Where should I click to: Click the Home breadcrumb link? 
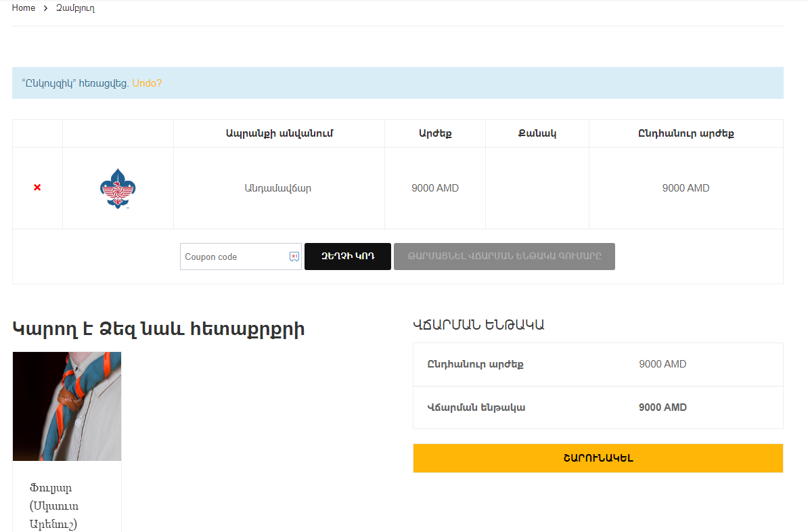(23, 7)
